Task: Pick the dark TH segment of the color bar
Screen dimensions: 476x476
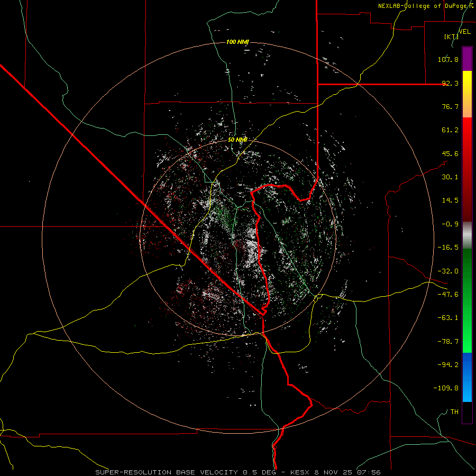Action: (467, 412)
